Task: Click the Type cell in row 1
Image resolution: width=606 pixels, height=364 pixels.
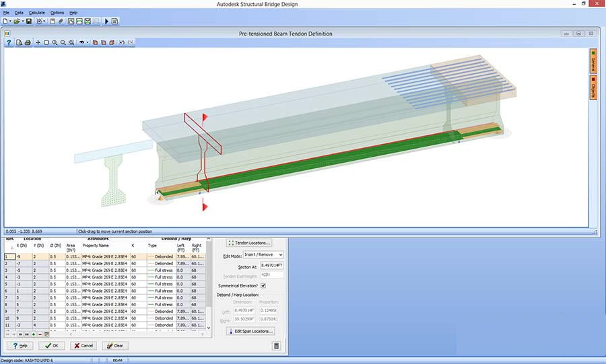Action: 161,257
